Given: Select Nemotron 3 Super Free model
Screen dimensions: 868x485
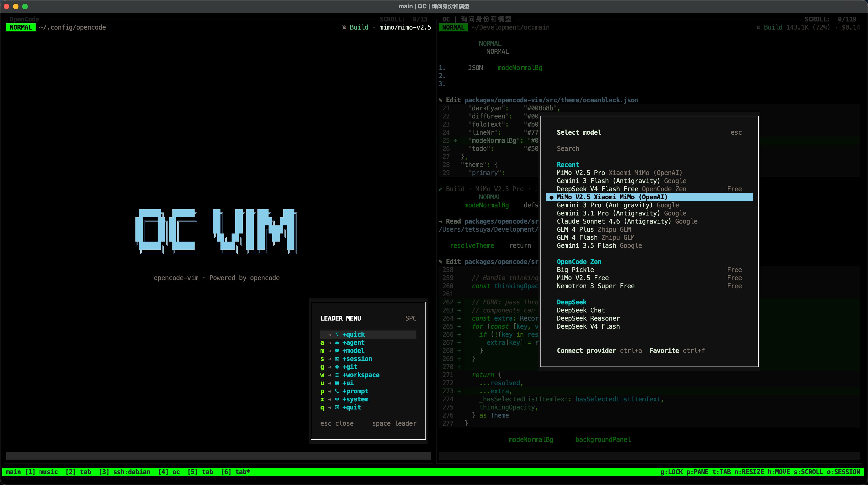Looking at the screenshot, I should tap(649, 286).
